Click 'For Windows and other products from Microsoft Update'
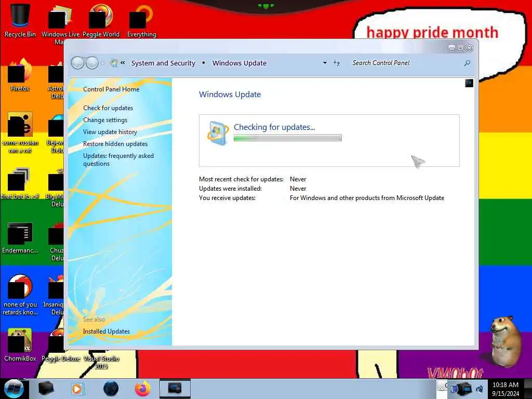This screenshot has width=532, height=399. (367, 198)
